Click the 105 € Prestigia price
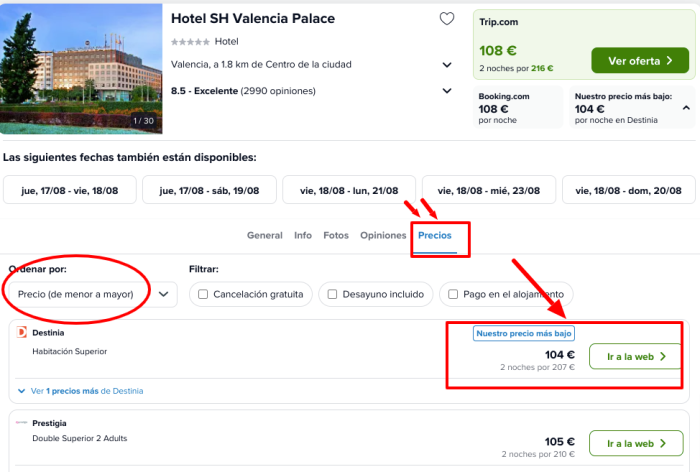The width and height of the screenshot is (700, 472). [x=559, y=442]
